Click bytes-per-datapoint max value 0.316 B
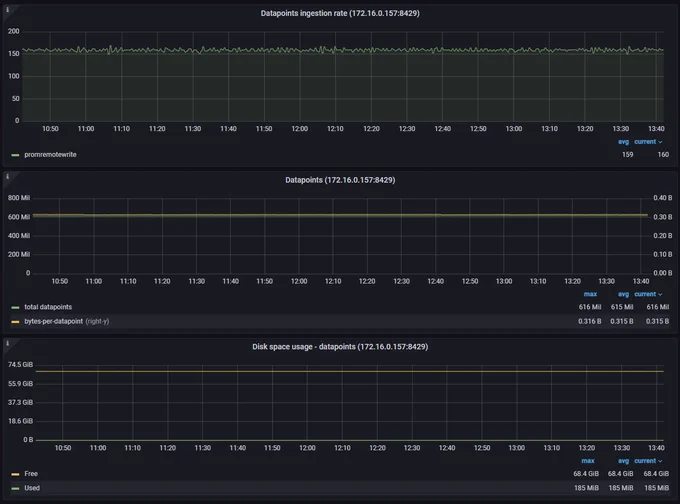Screen dimensions: 680x504 (589, 321)
